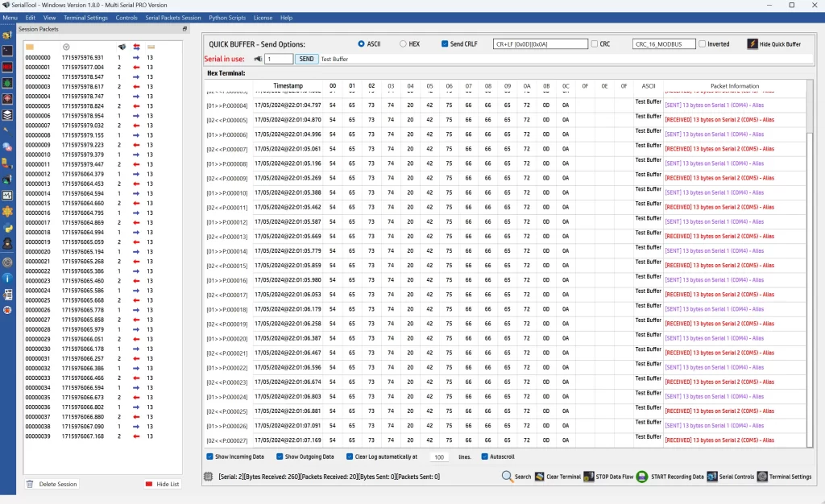Open the Serial in use number selector

coord(278,59)
